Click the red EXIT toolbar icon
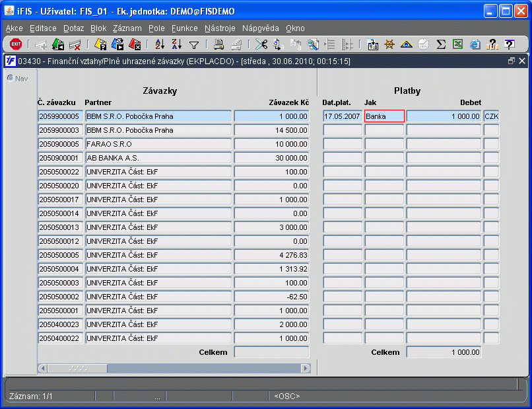532x409 pixels. 16,44
